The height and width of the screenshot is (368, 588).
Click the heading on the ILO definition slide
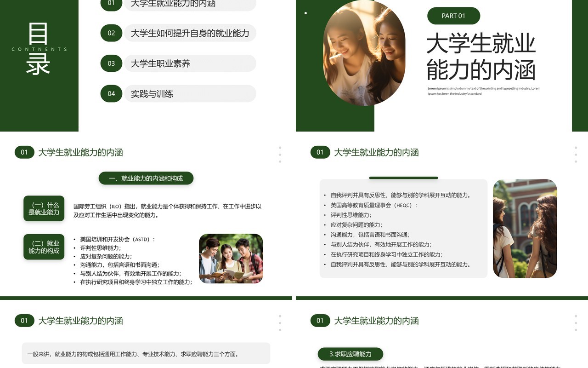(80, 152)
